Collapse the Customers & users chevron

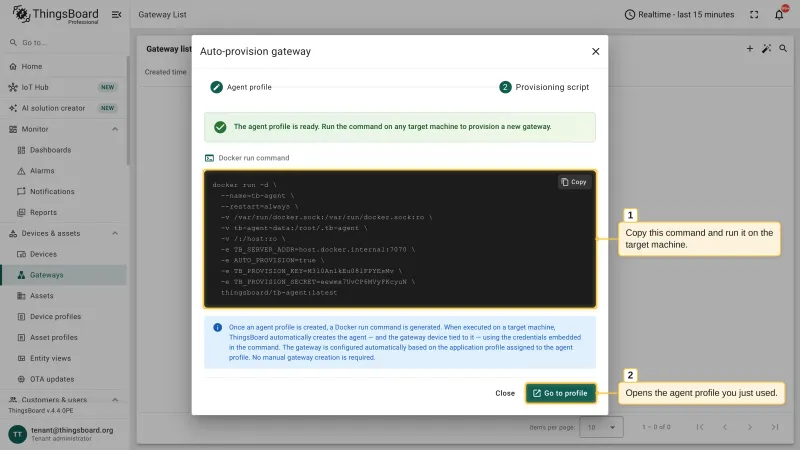[115, 400]
